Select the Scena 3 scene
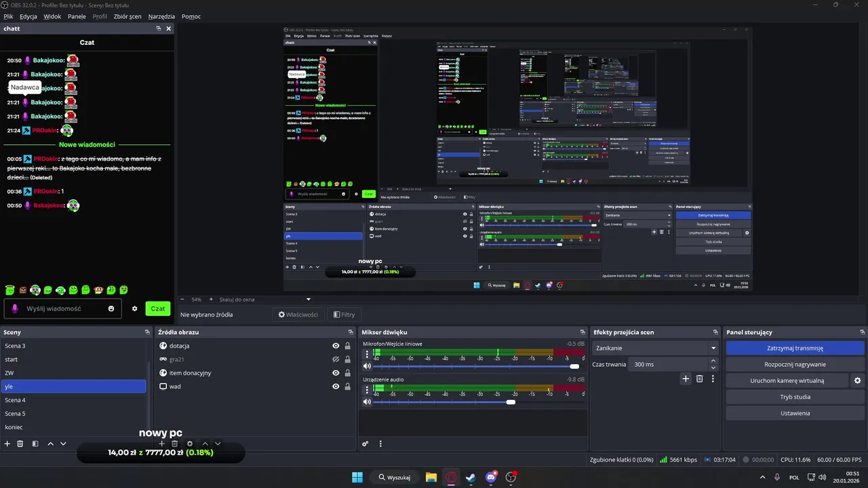The image size is (868, 488). point(73,346)
